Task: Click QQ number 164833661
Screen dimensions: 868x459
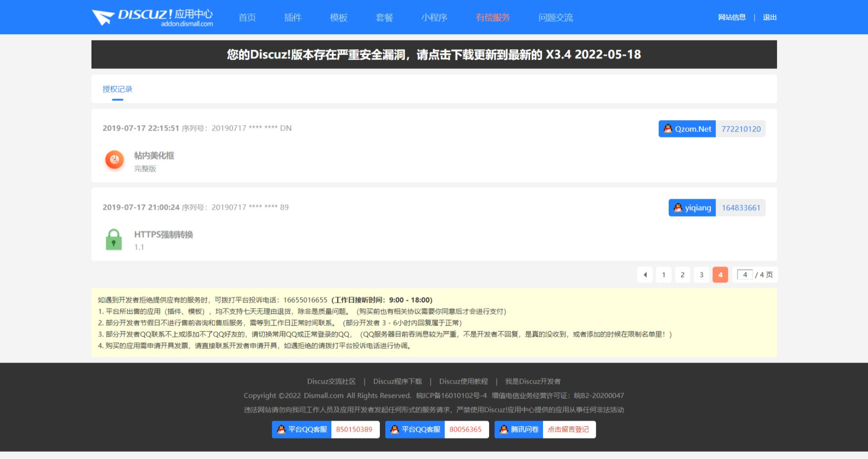Action: (x=741, y=208)
